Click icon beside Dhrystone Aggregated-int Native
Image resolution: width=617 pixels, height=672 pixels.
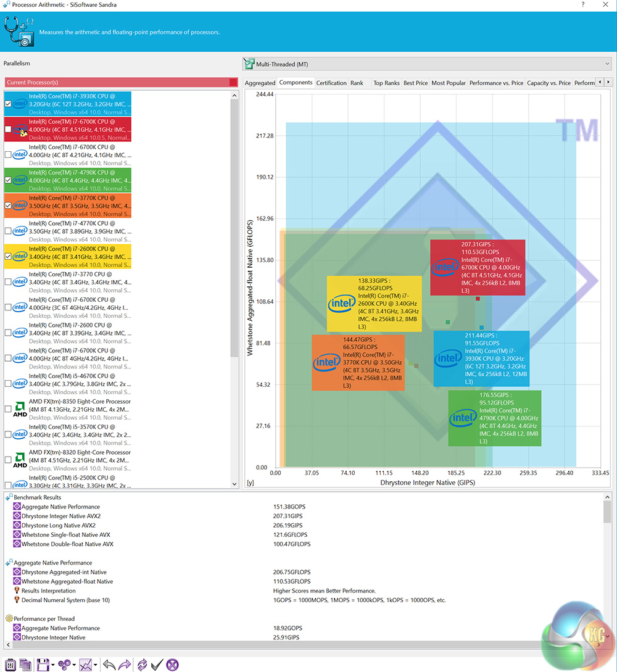point(17,571)
